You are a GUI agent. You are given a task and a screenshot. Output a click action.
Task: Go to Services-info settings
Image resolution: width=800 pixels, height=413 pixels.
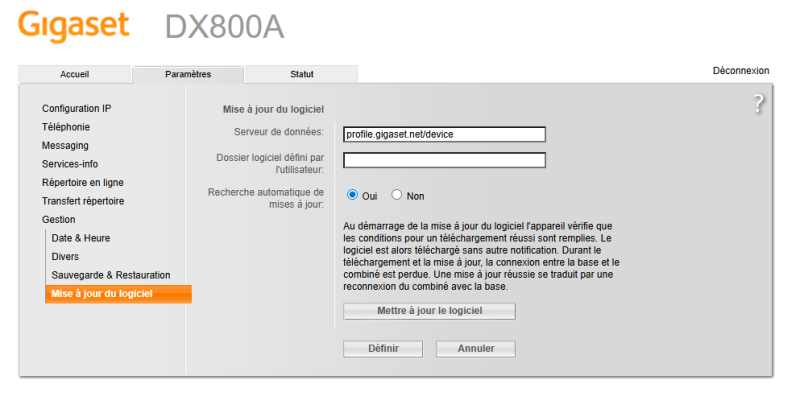pos(70,164)
